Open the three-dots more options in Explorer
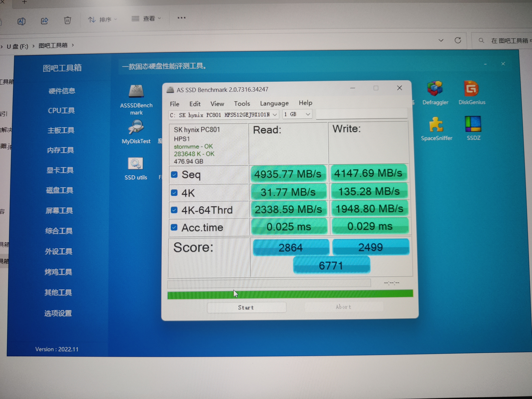The width and height of the screenshot is (532, 399). 181,18
